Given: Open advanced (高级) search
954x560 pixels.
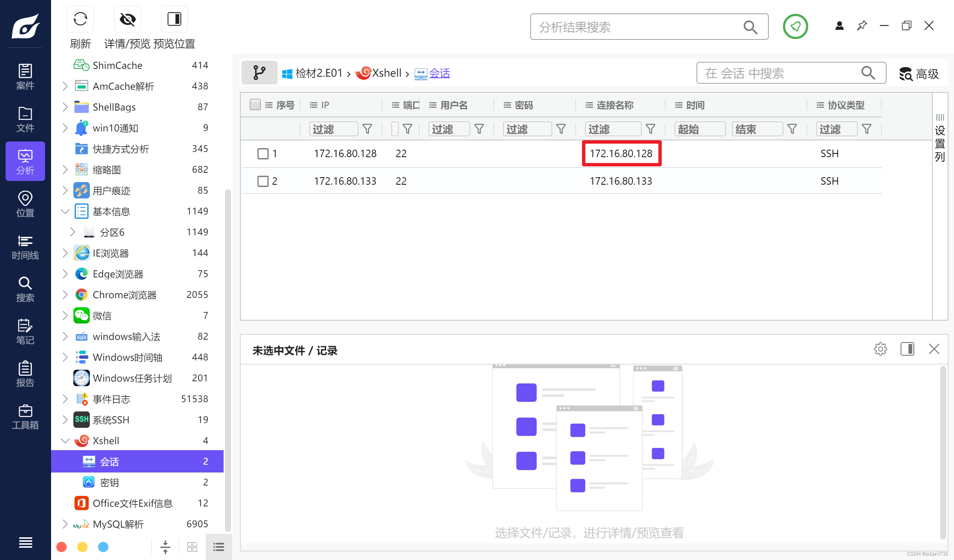Looking at the screenshot, I should [x=919, y=73].
